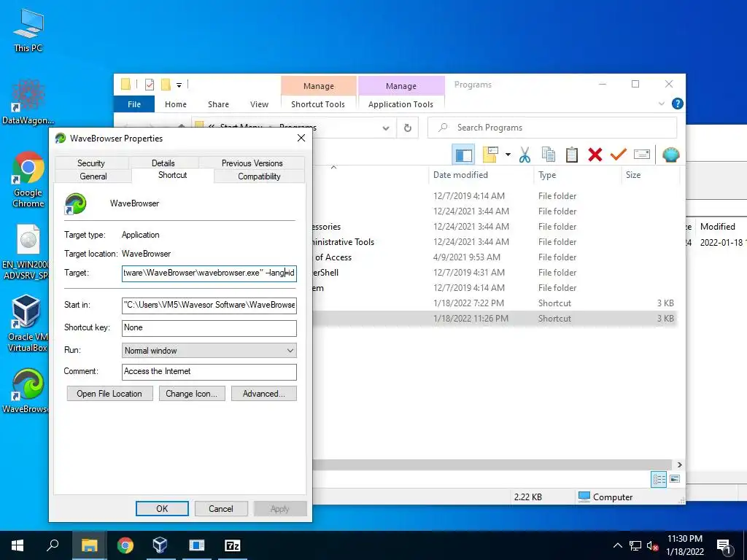Open the Home ribbon tab
Image resolution: width=747 pixels, height=560 pixels.
click(176, 104)
